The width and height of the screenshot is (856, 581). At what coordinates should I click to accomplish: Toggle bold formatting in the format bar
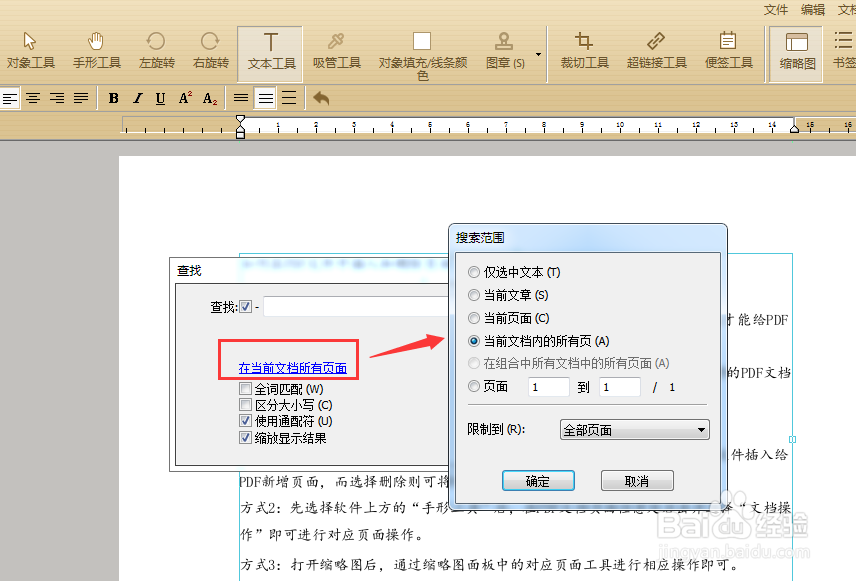click(113, 98)
